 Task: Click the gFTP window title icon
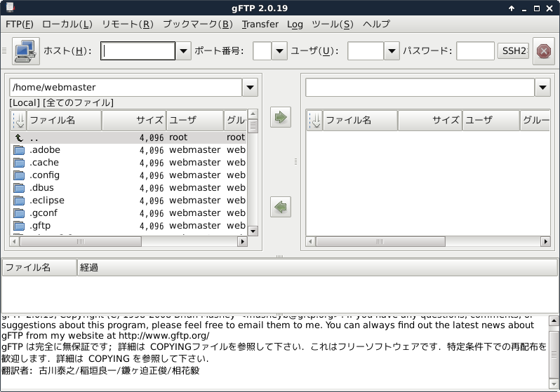pyautogui.click(x=10, y=7)
